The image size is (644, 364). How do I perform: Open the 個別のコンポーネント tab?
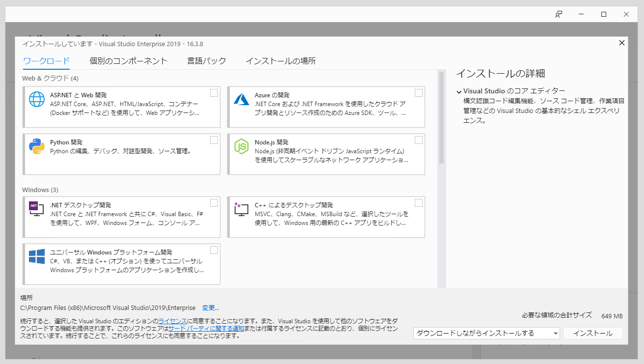(129, 61)
